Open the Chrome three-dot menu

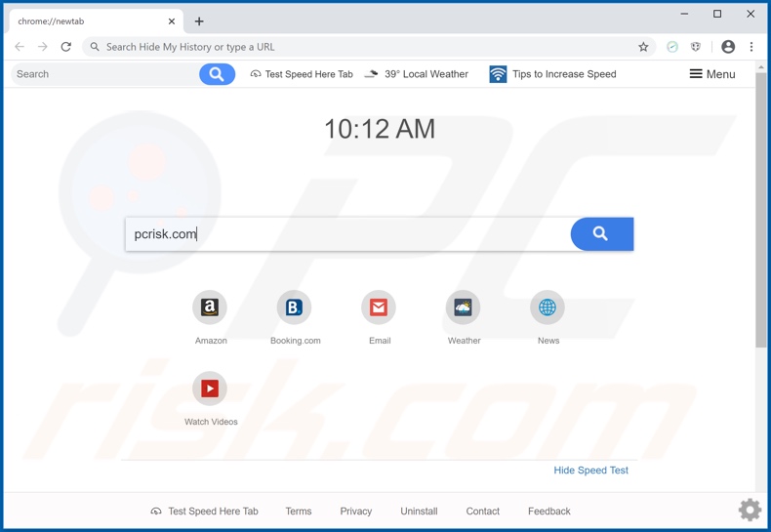pos(751,47)
